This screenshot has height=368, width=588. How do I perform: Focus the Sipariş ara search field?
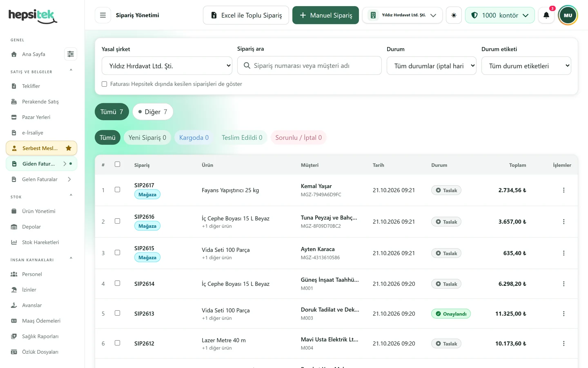click(x=310, y=65)
